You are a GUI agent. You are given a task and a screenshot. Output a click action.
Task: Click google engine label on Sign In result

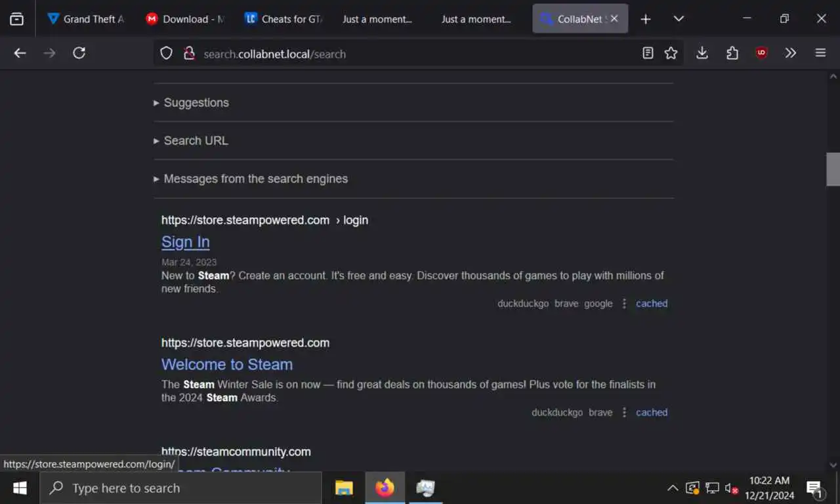click(598, 303)
